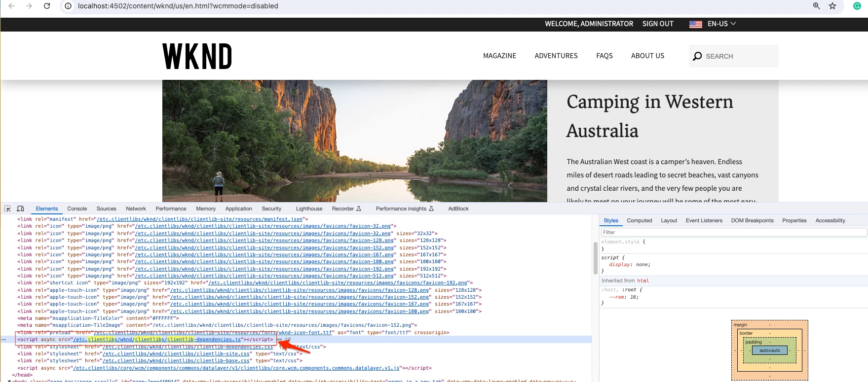Click the Camping hero image
Image resolution: width=868 pixels, height=382 pixels.
(355, 141)
